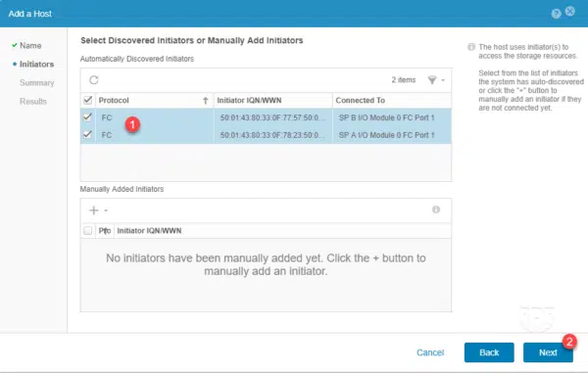Select the Initiators wizard step
588x373 pixels.
pyautogui.click(x=36, y=65)
